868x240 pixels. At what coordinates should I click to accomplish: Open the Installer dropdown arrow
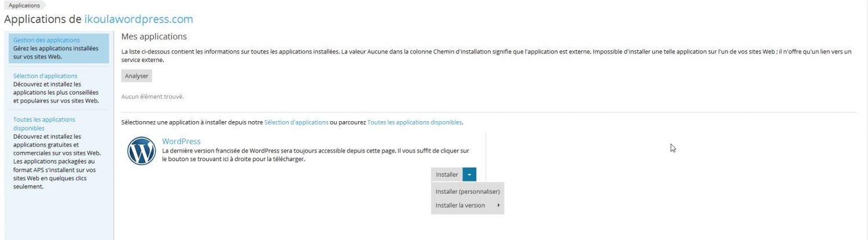click(469, 174)
